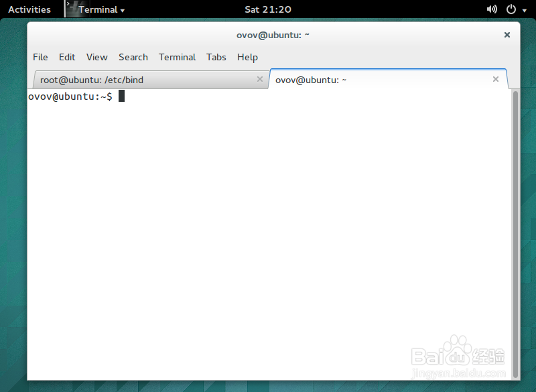Click the ovov@ubuntu: ~ window title
The width and height of the screenshot is (536, 392).
pos(273,35)
